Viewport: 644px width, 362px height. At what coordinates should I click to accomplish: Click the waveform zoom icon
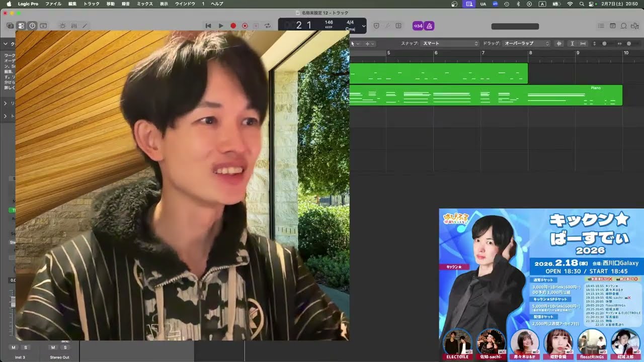pyautogui.click(x=559, y=44)
